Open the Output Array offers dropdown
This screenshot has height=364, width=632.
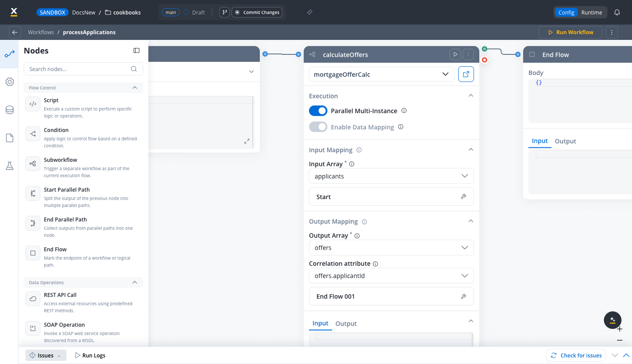391,248
